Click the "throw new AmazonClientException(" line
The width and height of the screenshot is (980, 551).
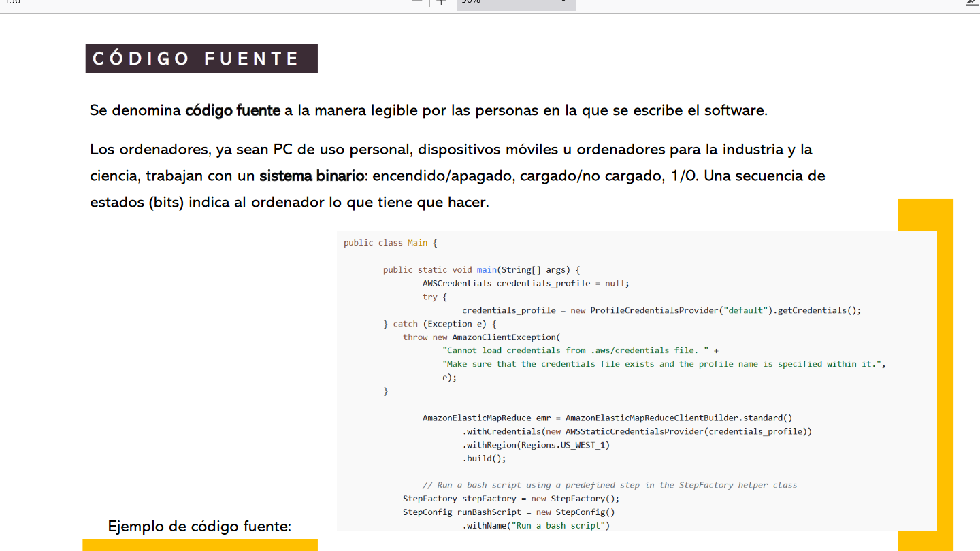[480, 337]
